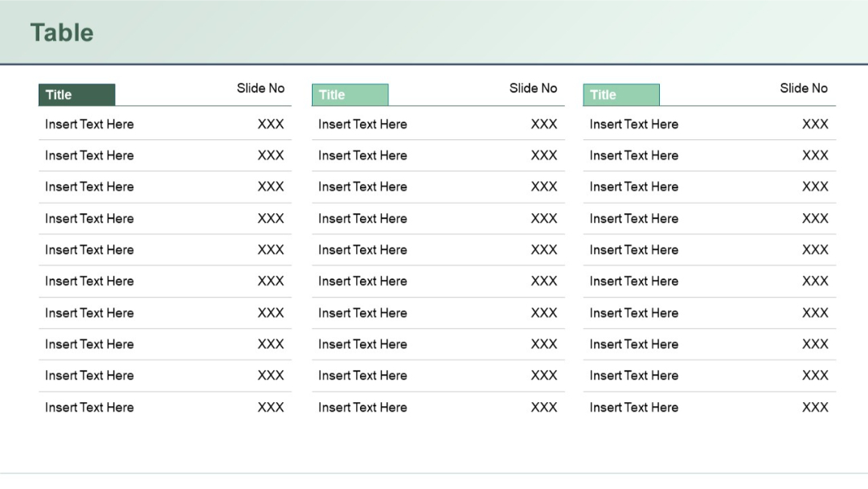Click third "XXX" value in right table
The image size is (868, 489).
[x=816, y=187]
